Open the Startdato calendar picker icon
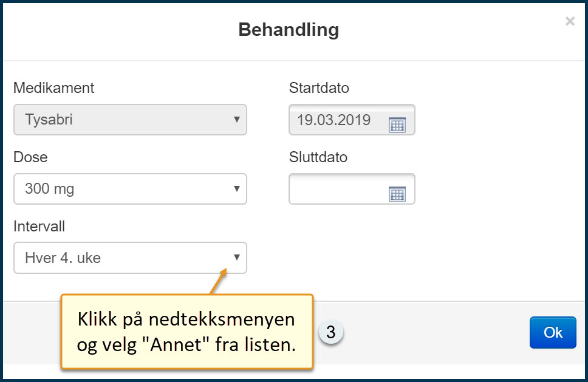The image size is (588, 382). pos(397,125)
